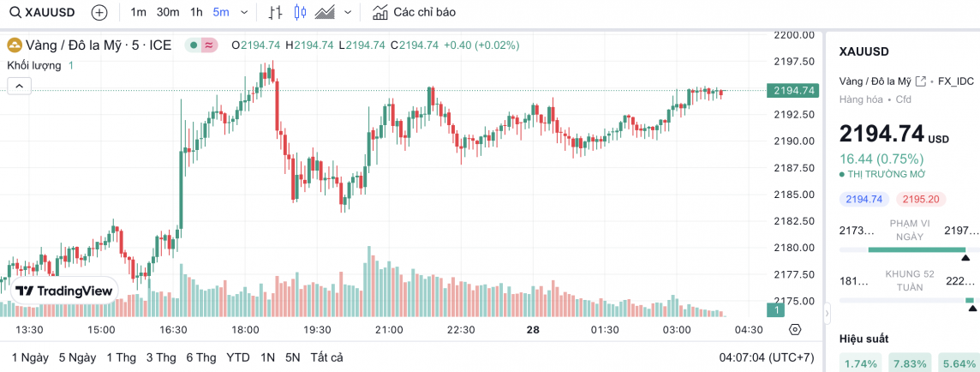
Task: Select the candlestick chart style icon
Action: click(299, 13)
